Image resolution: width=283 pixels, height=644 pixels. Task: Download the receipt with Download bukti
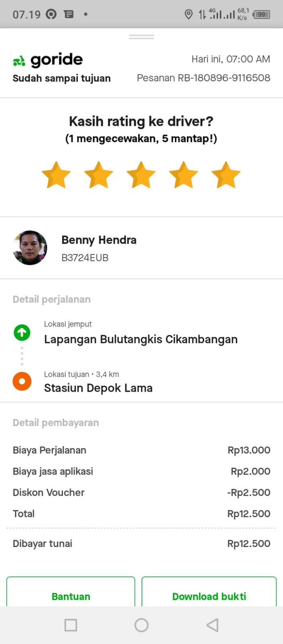click(209, 596)
